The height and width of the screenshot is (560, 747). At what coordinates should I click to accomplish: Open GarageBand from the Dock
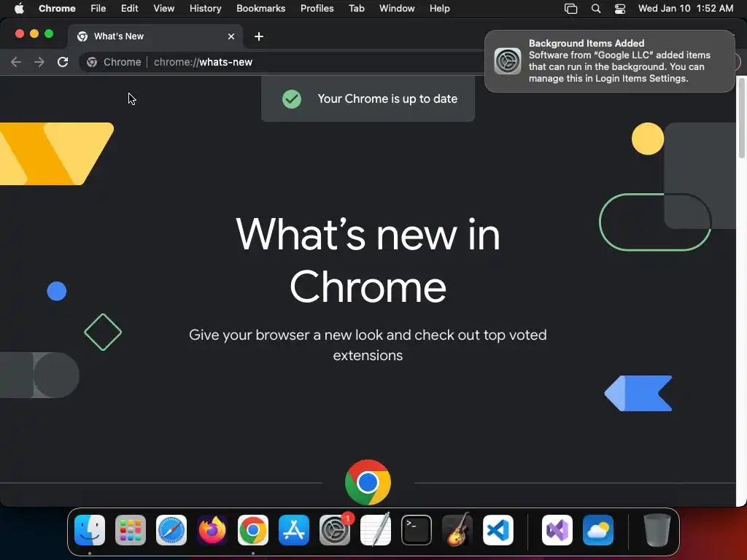tap(457, 530)
